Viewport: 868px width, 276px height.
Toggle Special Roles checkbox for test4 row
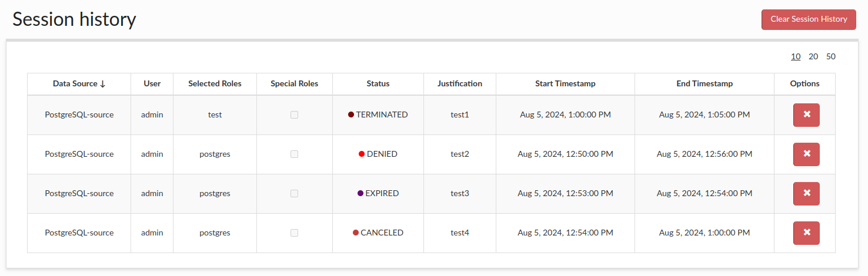pyautogui.click(x=294, y=233)
